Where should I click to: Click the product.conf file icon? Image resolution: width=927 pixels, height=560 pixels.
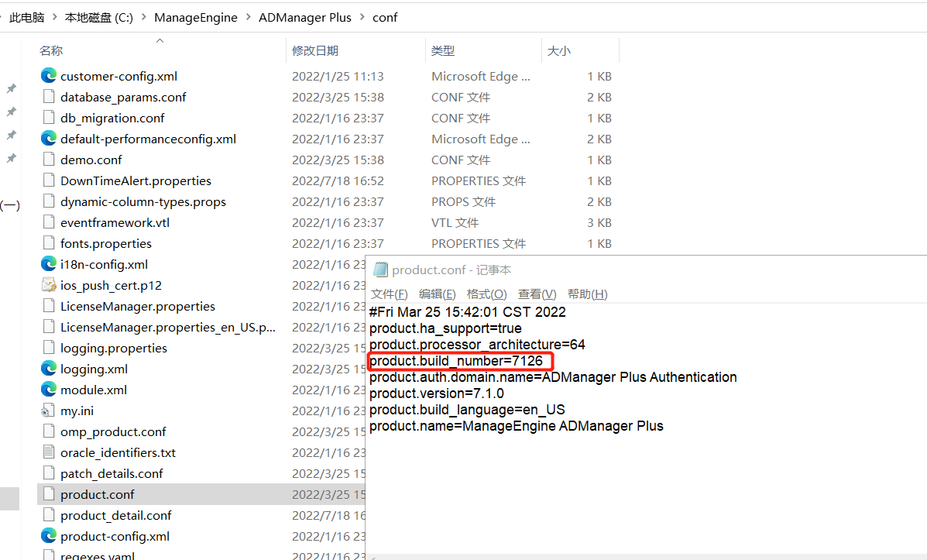click(x=49, y=494)
